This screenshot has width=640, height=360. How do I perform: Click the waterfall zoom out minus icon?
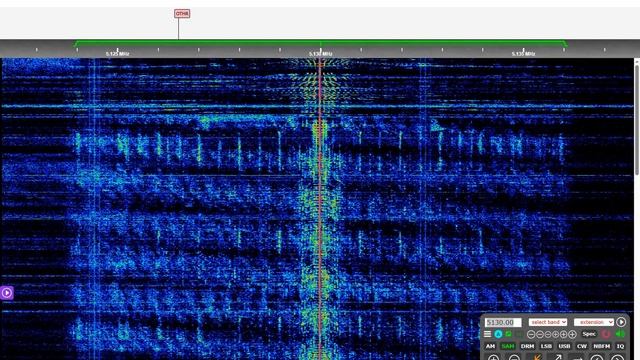(x=514, y=357)
